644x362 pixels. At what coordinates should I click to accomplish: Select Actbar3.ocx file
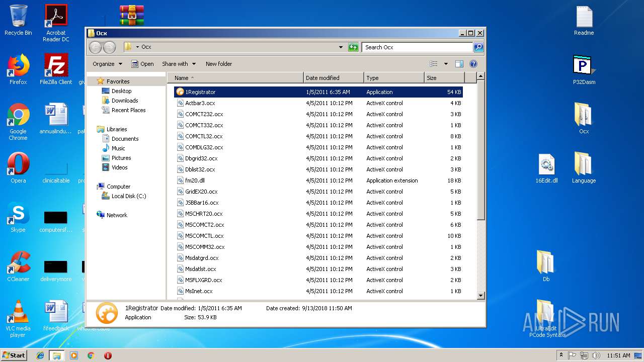(x=318, y=103)
